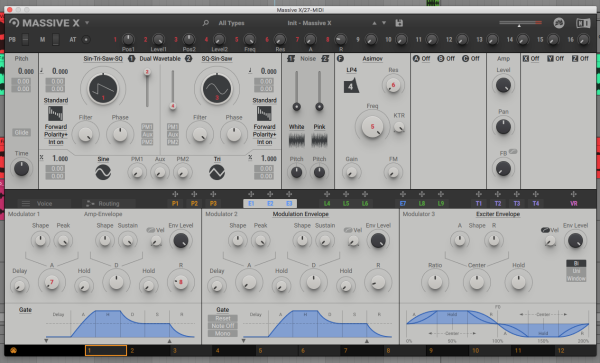
Task: Click the save preset floppy disk icon
Action: pyautogui.click(x=399, y=23)
